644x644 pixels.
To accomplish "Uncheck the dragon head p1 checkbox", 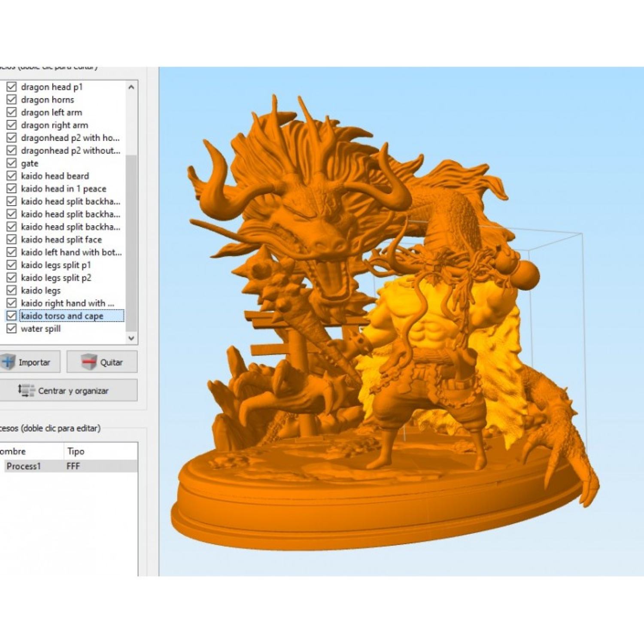I will click(12, 87).
